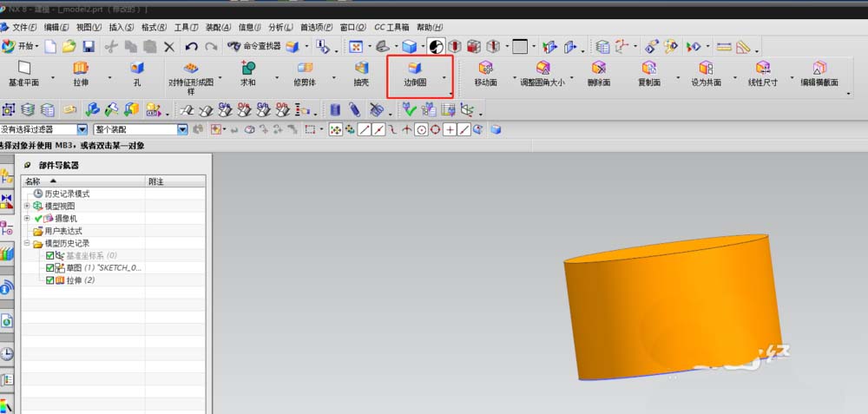Toggle the midpoint snap button
Viewport: 868px width, 414px height.
[378, 129]
